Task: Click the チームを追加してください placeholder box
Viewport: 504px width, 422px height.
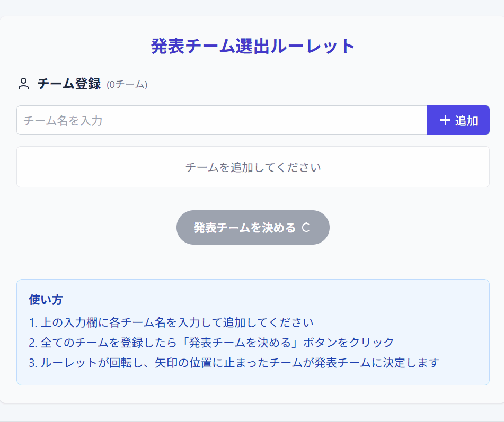Action: click(253, 167)
